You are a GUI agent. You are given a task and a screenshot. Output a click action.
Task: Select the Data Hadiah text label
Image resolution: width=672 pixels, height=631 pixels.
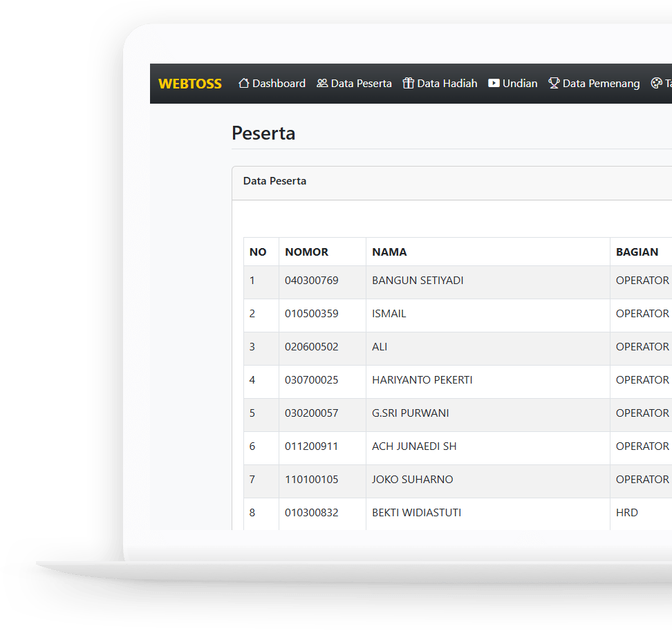(447, 84)
